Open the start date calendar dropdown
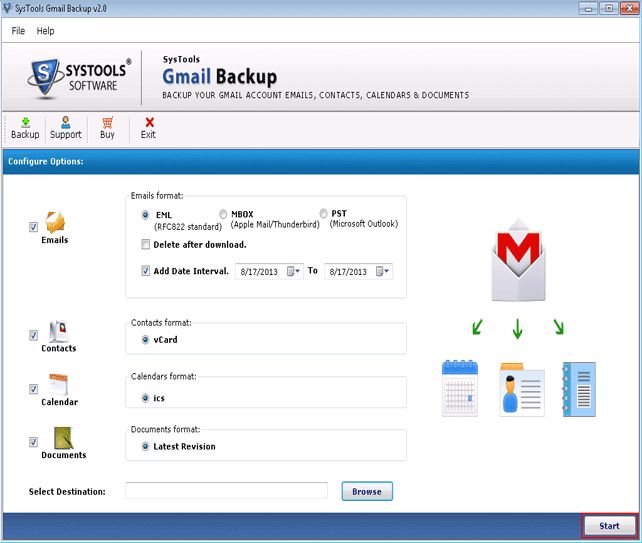This screenshot has height=543, width=642. (x=294, y=271)
